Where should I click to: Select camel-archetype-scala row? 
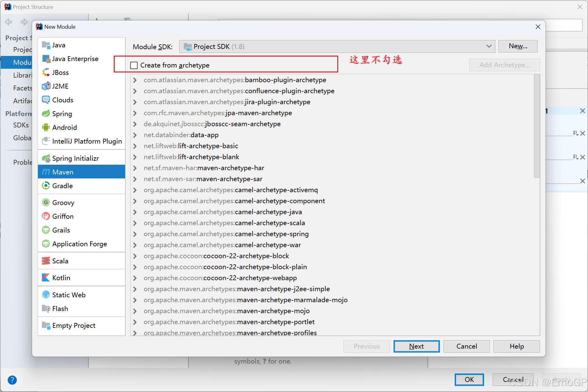(332, 223)
